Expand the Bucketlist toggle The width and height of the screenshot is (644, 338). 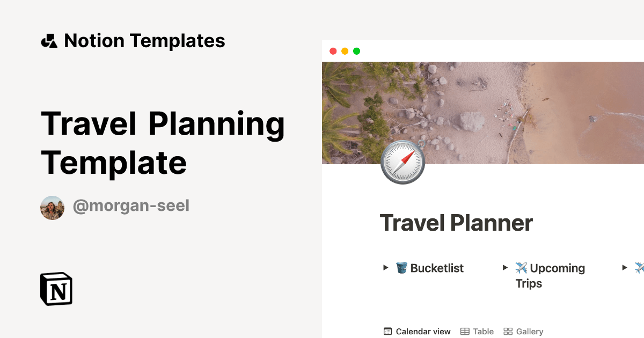tap(385, 268)
